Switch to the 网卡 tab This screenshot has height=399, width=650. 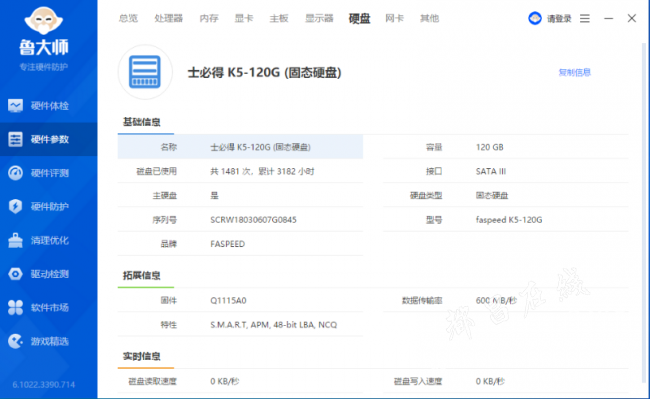click(x=394, y=18)
